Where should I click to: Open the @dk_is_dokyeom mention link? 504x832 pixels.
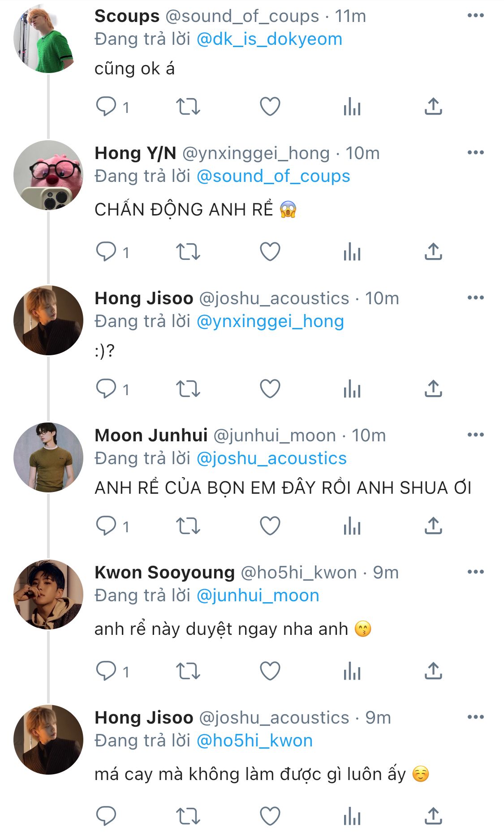tap(269, 39)
